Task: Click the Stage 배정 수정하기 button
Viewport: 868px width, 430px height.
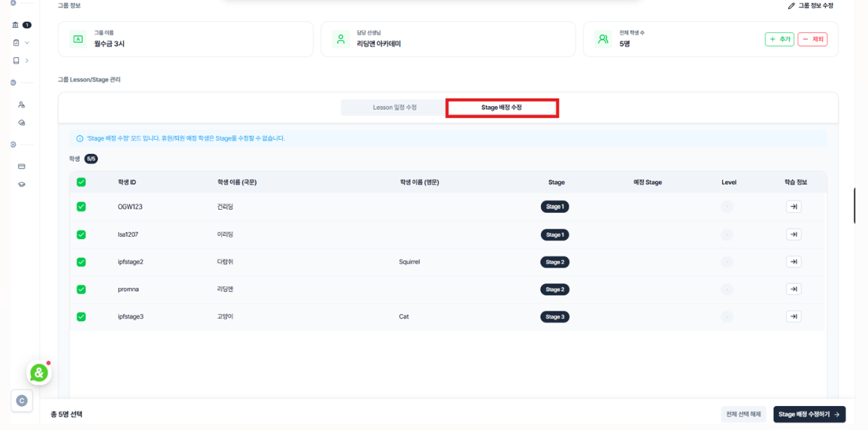Action: click(809, 414)
